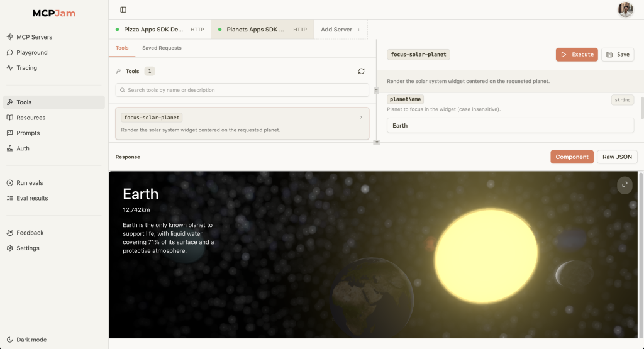Screen dimensions: 644x349
Task: Go to Tracing section
Action: [26, 68]
